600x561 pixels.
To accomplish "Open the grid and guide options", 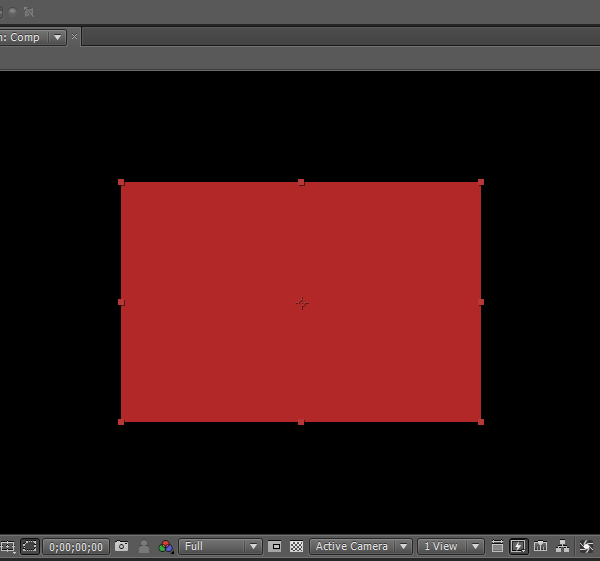I will [x=7, y=546].
